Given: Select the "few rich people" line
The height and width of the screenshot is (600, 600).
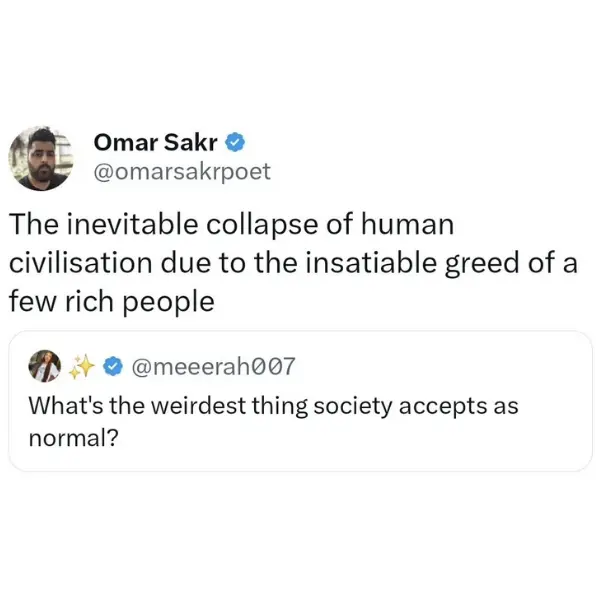Looking at the screenshot, I should tap(111, 300).
